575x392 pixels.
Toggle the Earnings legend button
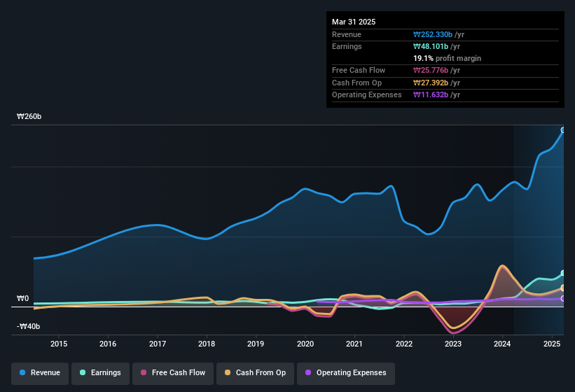pos(100,373)
